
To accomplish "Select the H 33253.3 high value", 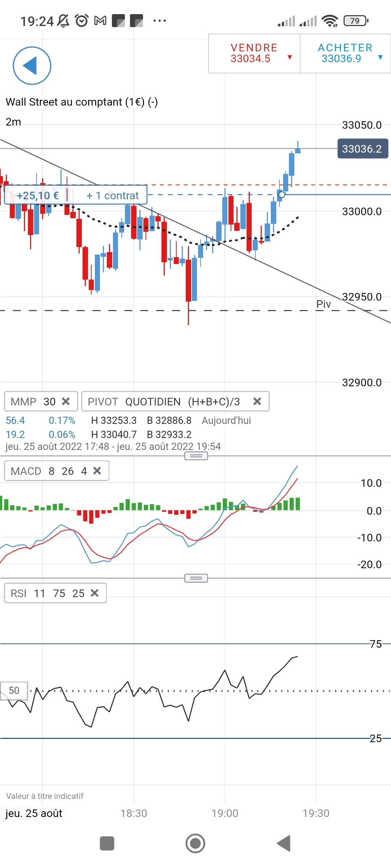I will click(x=114, y=421).
